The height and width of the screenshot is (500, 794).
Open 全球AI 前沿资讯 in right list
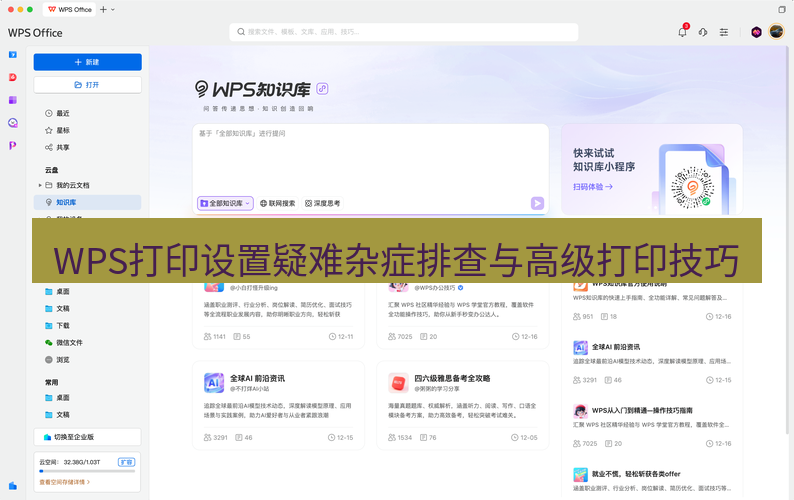[616, 347]
